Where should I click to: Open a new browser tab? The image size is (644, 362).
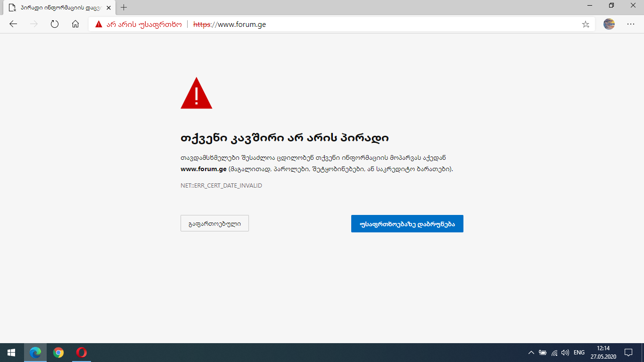coord(124,8)
